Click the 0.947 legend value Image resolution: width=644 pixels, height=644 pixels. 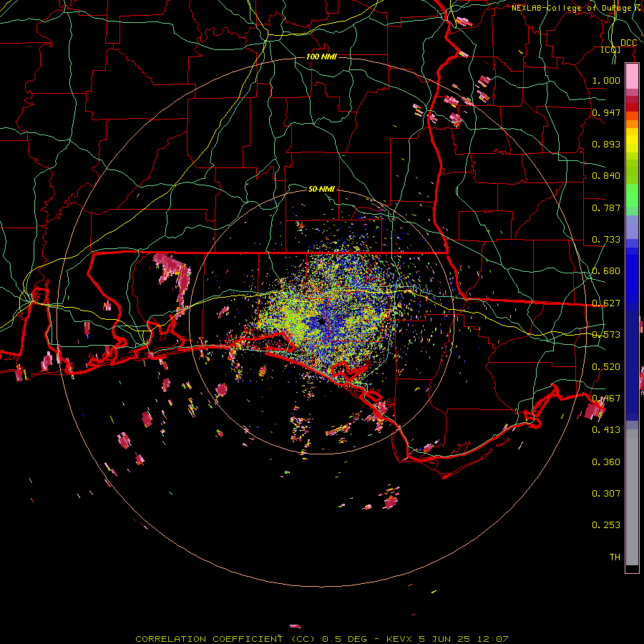coord(606,112)
